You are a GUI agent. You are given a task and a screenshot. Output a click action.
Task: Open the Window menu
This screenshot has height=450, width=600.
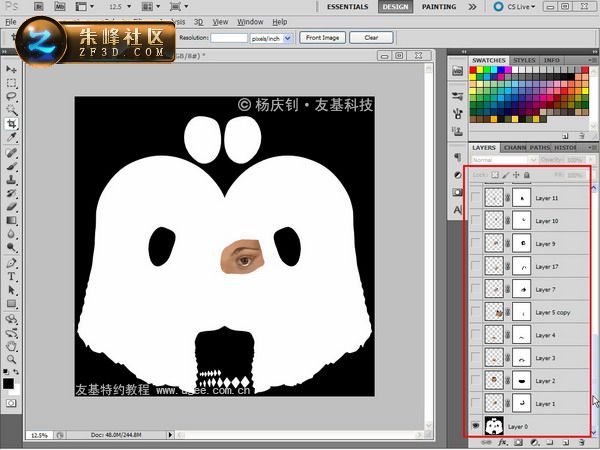click(x=250, y=22)
